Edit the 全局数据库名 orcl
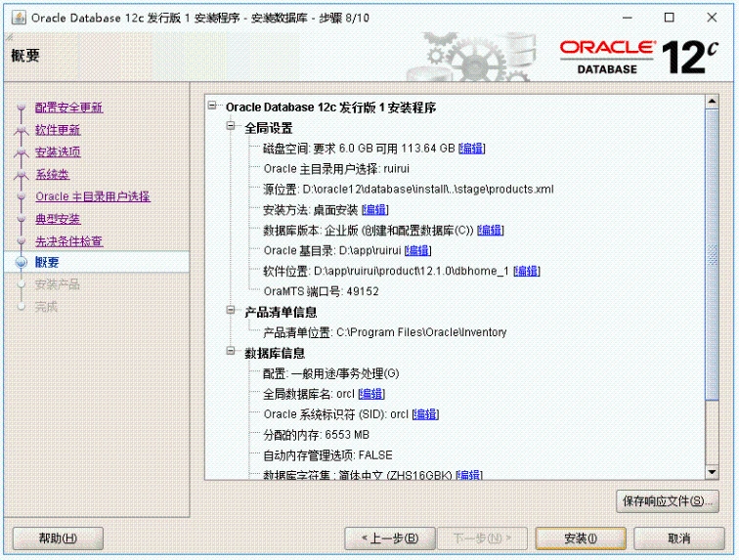The height and width of the screenshot is (560, 739). pos(371,394)
